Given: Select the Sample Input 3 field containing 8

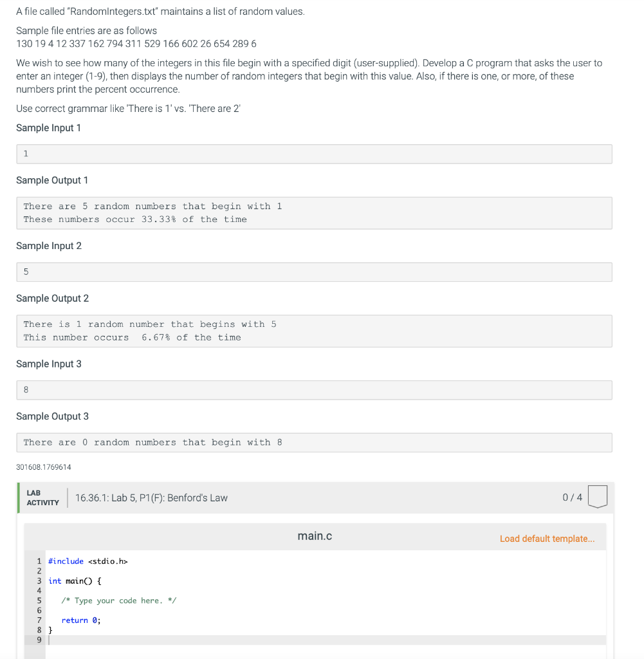Looking at the screenshot, I should (x=314, y=389).
